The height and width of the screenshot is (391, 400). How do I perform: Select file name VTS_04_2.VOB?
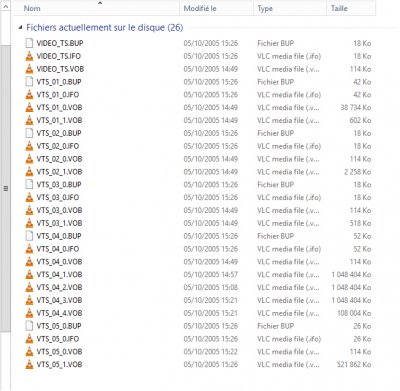pos(59,287)
